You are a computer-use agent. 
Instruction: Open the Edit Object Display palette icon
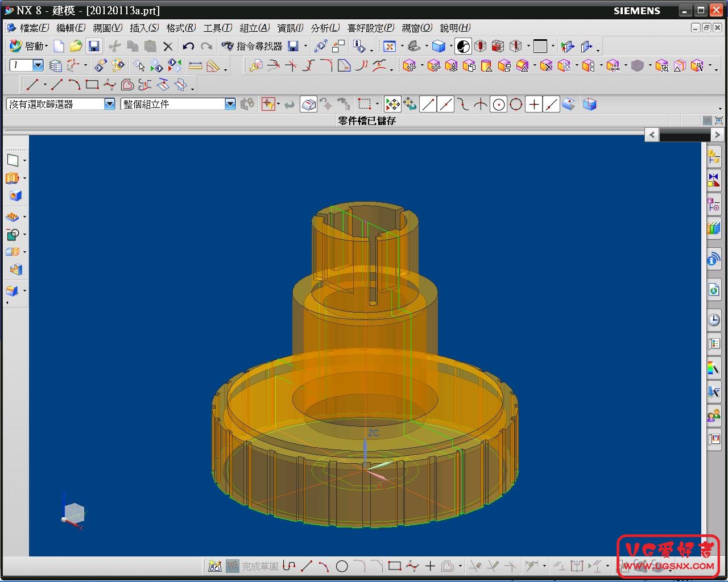pos(118,66)
